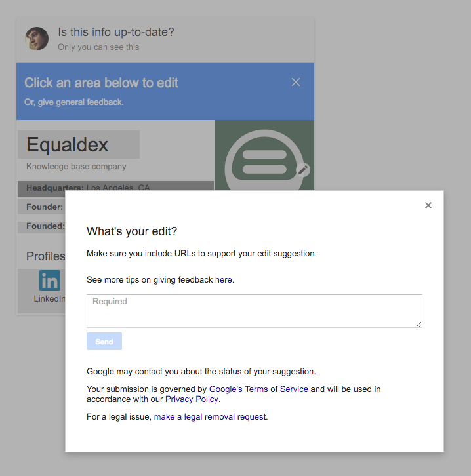Click the Send button
The image size is (471, 476).
104,341
